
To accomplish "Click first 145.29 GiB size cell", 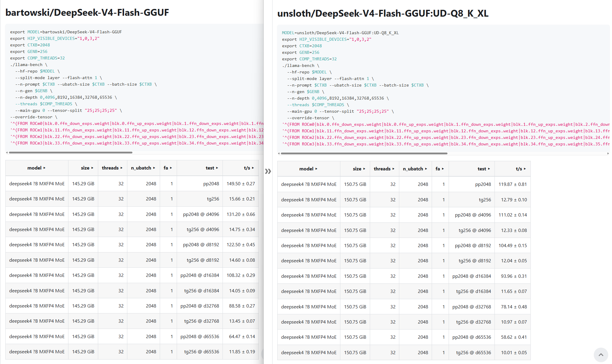I will [x=83, y=184].
